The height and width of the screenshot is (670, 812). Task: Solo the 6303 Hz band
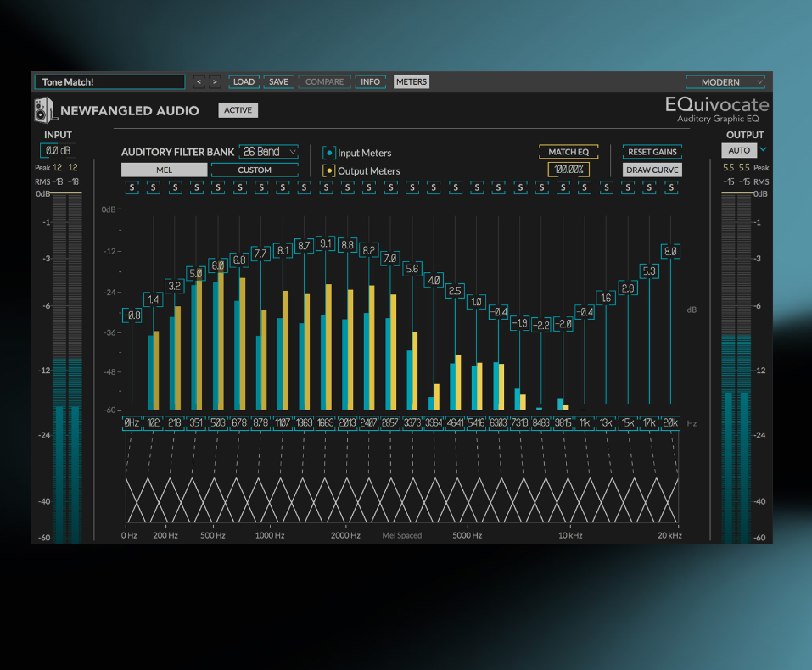498,187
